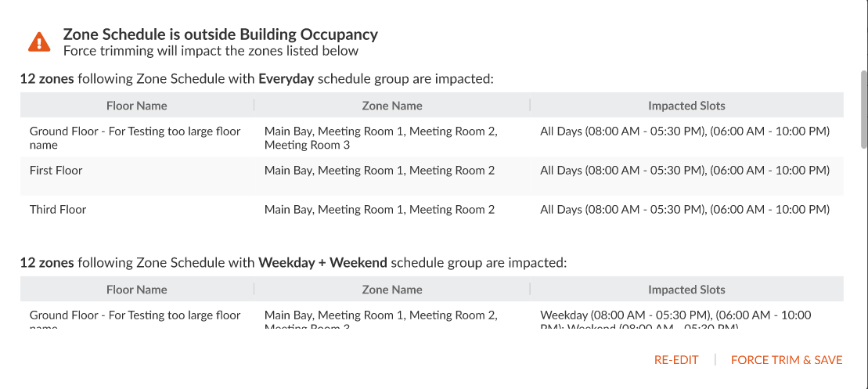Click RE-EDIT to revise the schedule
Viewport: 868px width, 389px height.
point(676,360)
